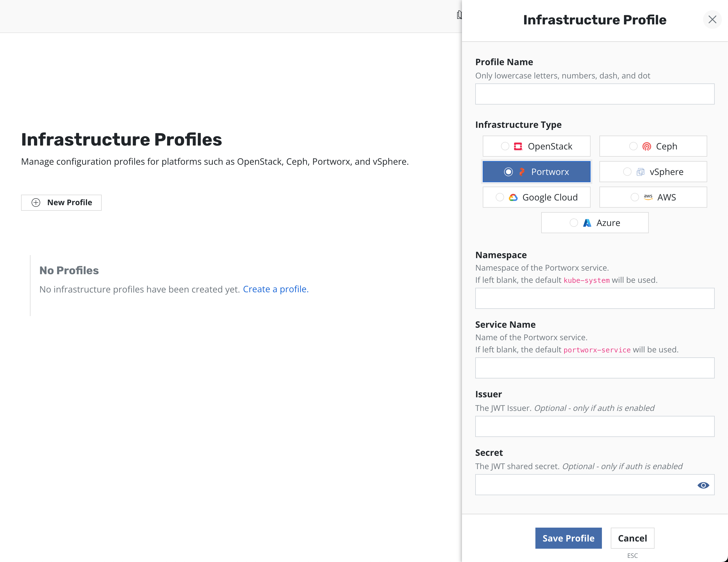Focus the Profile Name input field
This screenshot has width=728, height=562.
[594, 94]
